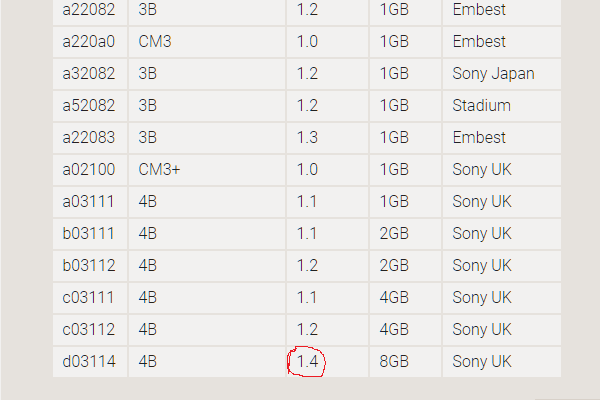Click the a22083 code cell

[88, 137]
